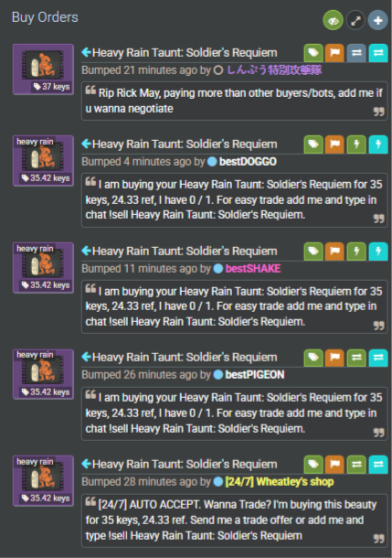The width and height of the screenshot is (392, 558).
Task: Open bestSHAKE user profile link
Action: [253, 268]
